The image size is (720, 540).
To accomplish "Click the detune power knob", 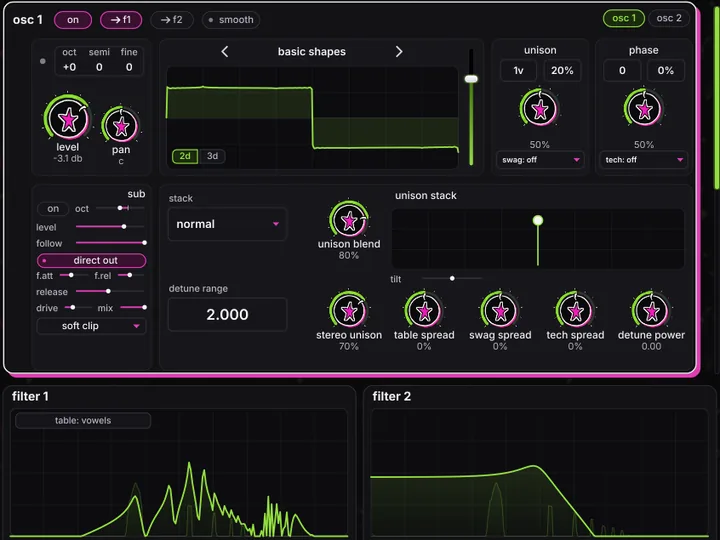I will [x=651, y=311].
